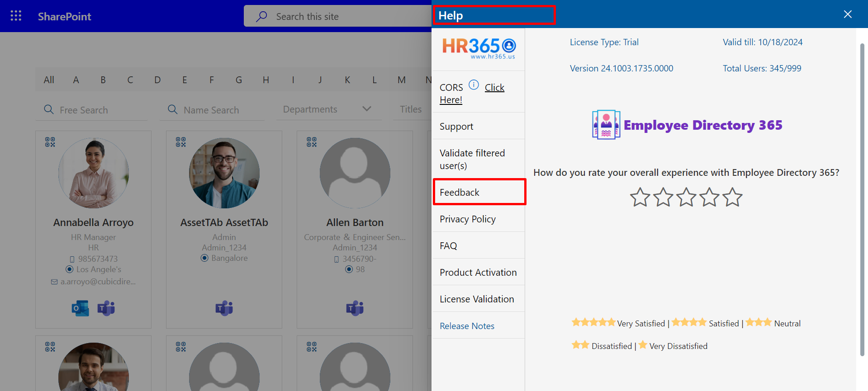This screenshot has height=391, width=868.
Task: Open the Release Notes link
Action: [467, 326]
